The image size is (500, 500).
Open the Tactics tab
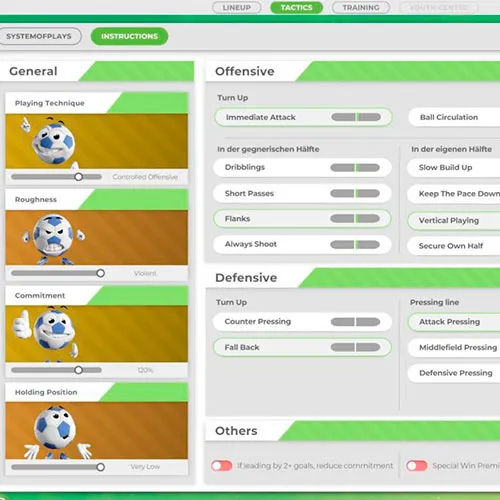tap(296, 8)
